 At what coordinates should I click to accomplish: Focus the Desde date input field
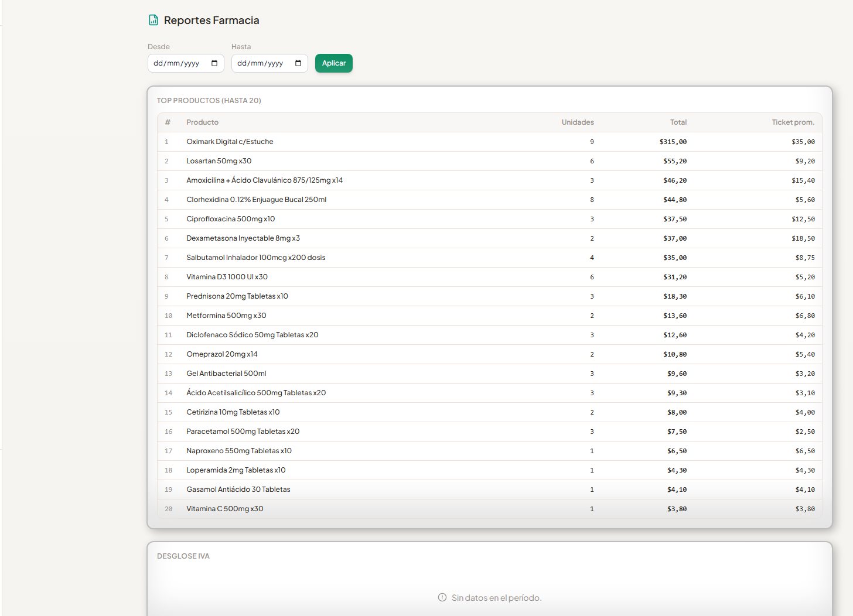(186, 63)
